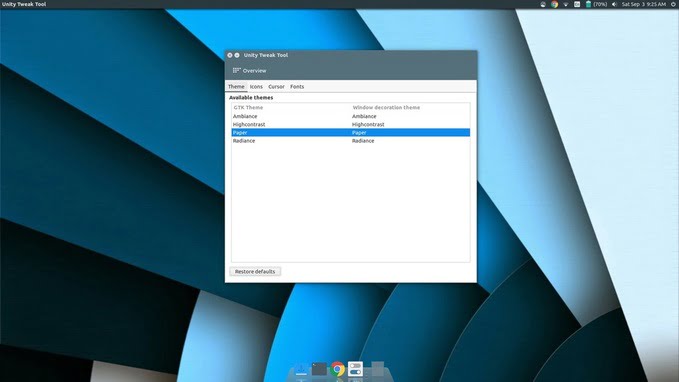This screenshot has height=382, width=679.
Task: Open the system gear menu in panel
Action: 673,4
